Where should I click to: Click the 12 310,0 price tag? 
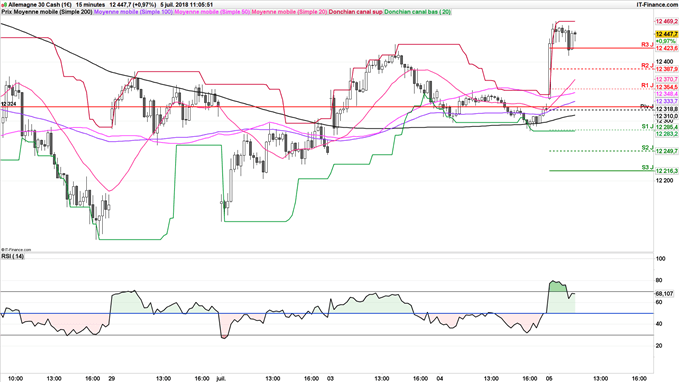click(x=666, y=117)
